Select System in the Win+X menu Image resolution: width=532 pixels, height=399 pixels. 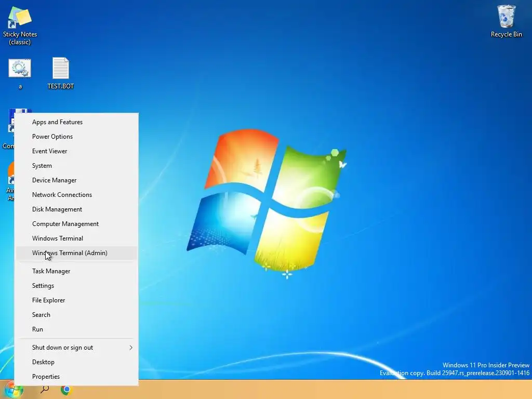(x=77, y=166)
